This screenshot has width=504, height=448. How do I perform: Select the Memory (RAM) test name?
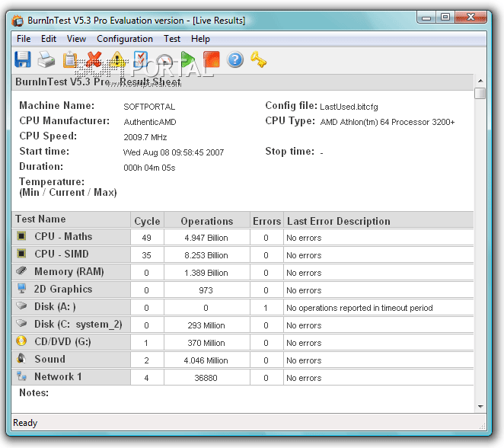(69, 271)
